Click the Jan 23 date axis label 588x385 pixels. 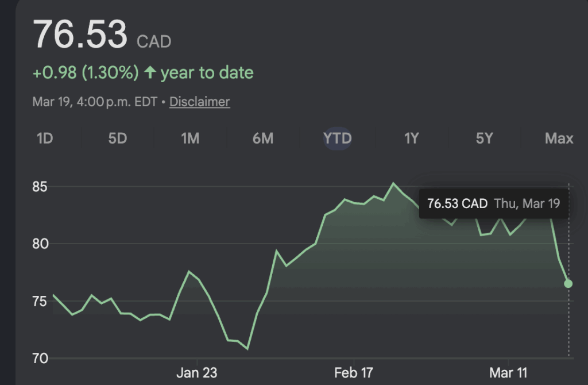[x=196, y=373]
